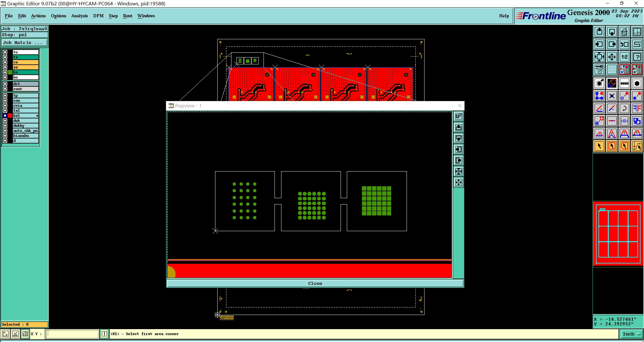This screenshot has width=644, height=342.
Task: Choose the plain arrow select tool
Action: [599, 146]
